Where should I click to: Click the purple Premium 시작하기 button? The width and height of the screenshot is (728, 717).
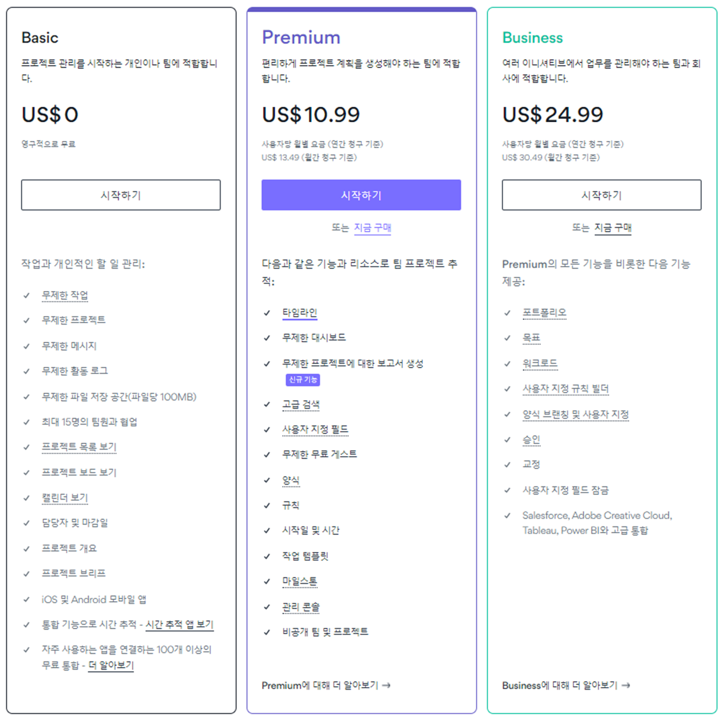361,195
